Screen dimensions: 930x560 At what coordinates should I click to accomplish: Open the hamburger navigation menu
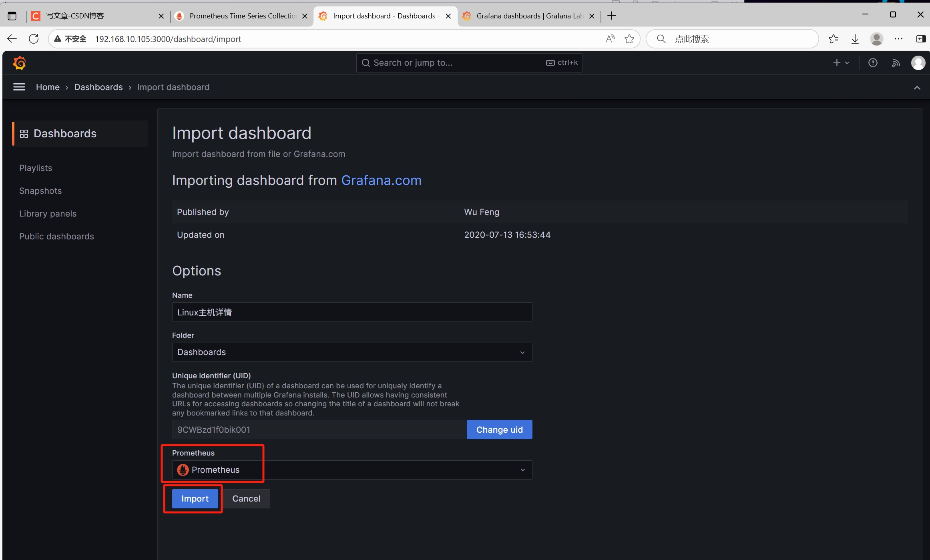click(19, 87)
